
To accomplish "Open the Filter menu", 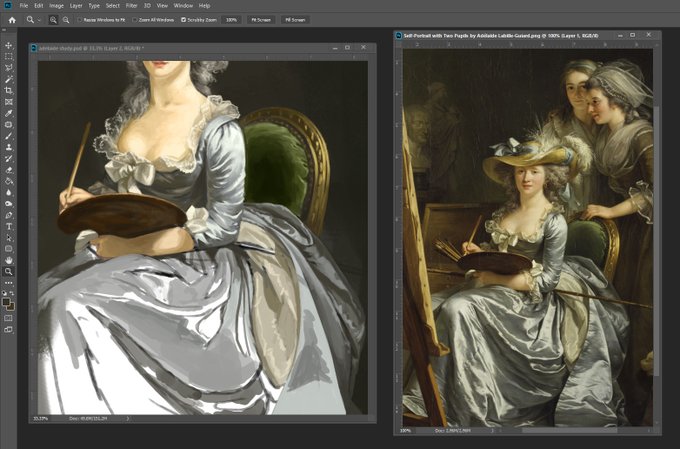I will click(x=131, y=6).
